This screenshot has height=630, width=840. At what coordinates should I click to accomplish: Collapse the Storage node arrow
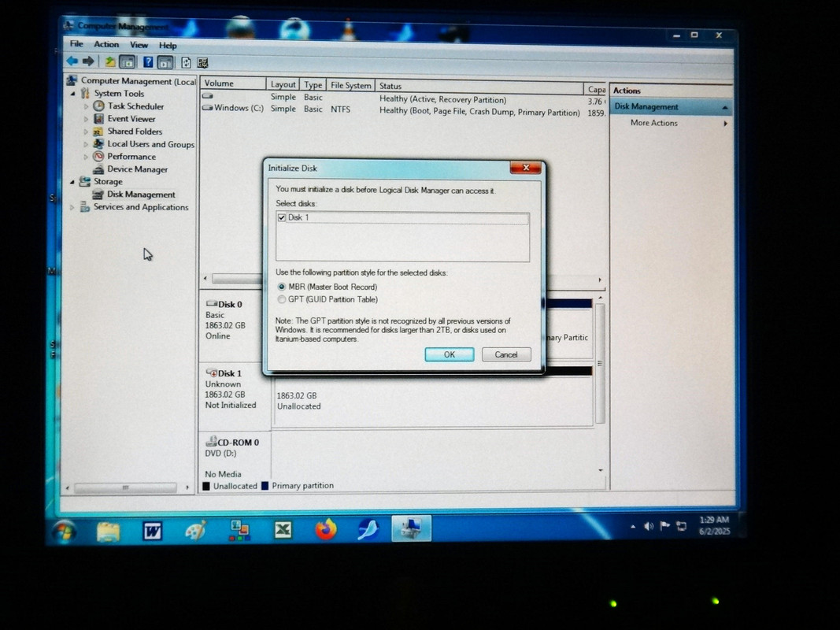tap(73, 182)
